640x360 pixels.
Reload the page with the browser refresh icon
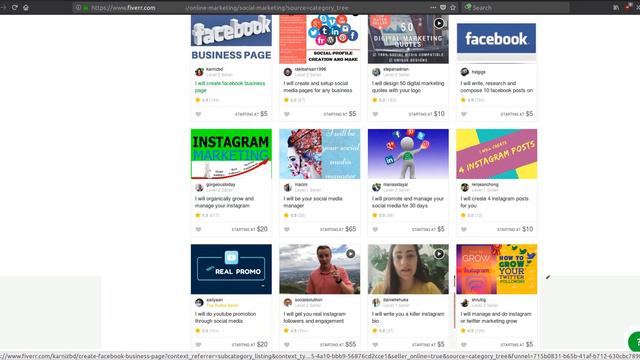[x=15, y=7]
